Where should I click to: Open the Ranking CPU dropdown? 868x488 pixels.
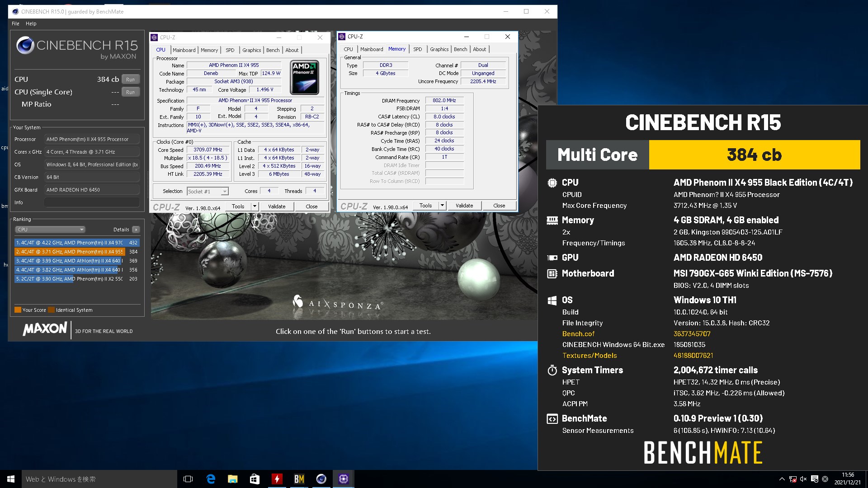click(50, 230)
